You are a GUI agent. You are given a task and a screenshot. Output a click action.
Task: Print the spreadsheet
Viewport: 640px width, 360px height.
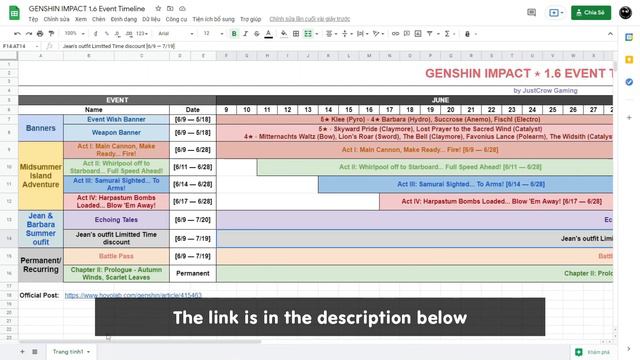[40, 33]
